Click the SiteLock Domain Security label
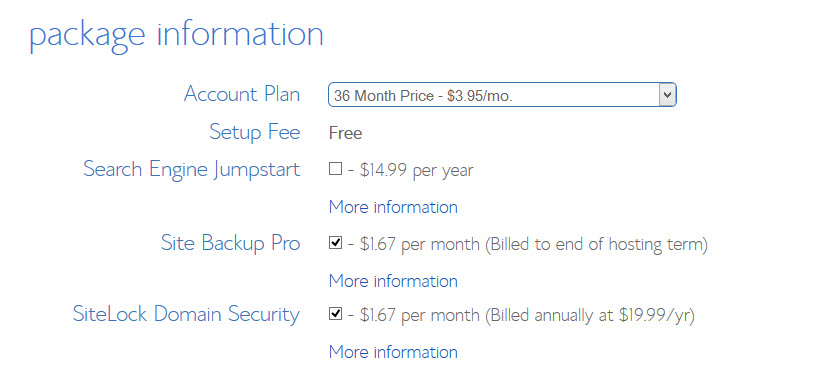The image size is (829, 391). tap(186, 314)
